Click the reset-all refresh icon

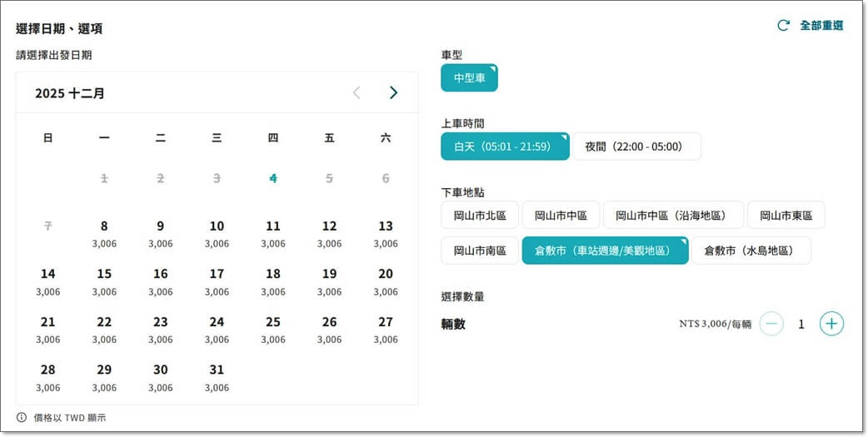tap(783, 26)
